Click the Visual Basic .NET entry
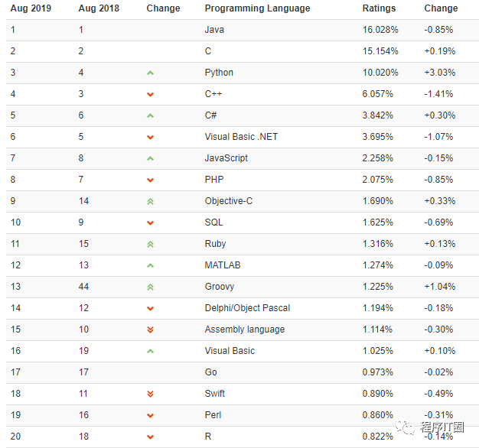 click(x=241, y=137)
